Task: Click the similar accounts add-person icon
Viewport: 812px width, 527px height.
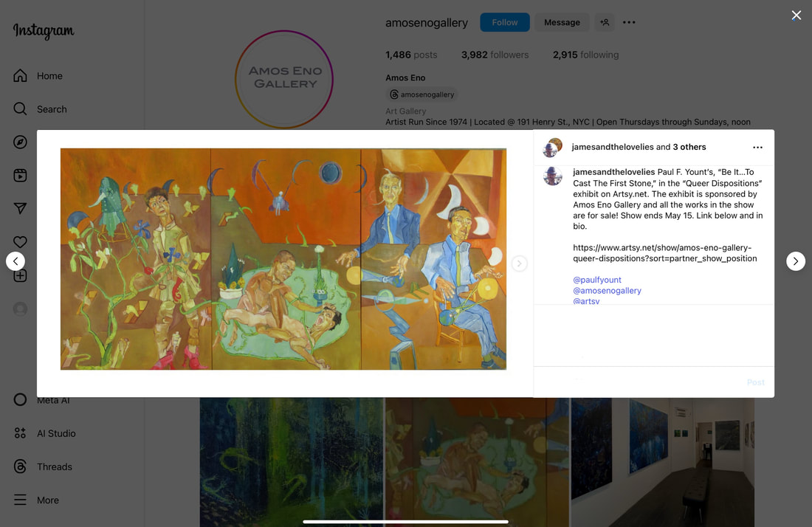Action: pyautogui.click(x=605, y=22)
